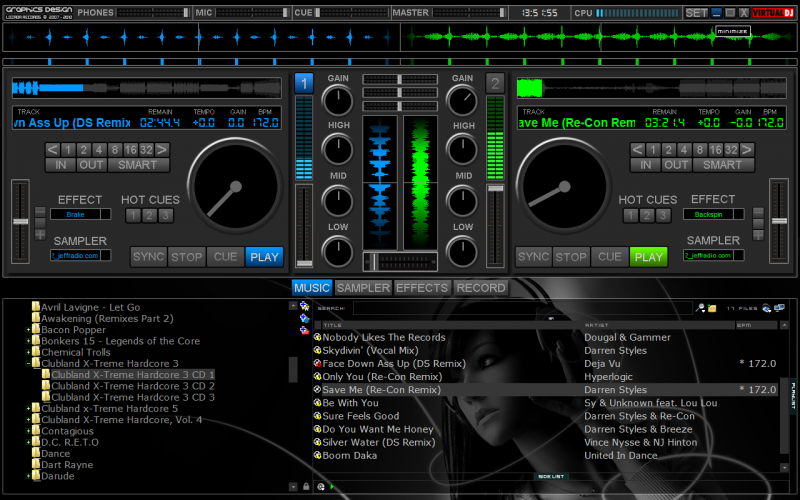Click the deck 1 pitch plus button
800x500 pixels.
40,235
